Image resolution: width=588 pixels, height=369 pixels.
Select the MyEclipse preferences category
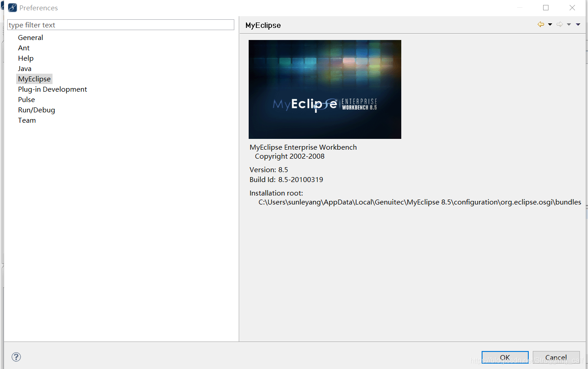click(x=35, y=79)
